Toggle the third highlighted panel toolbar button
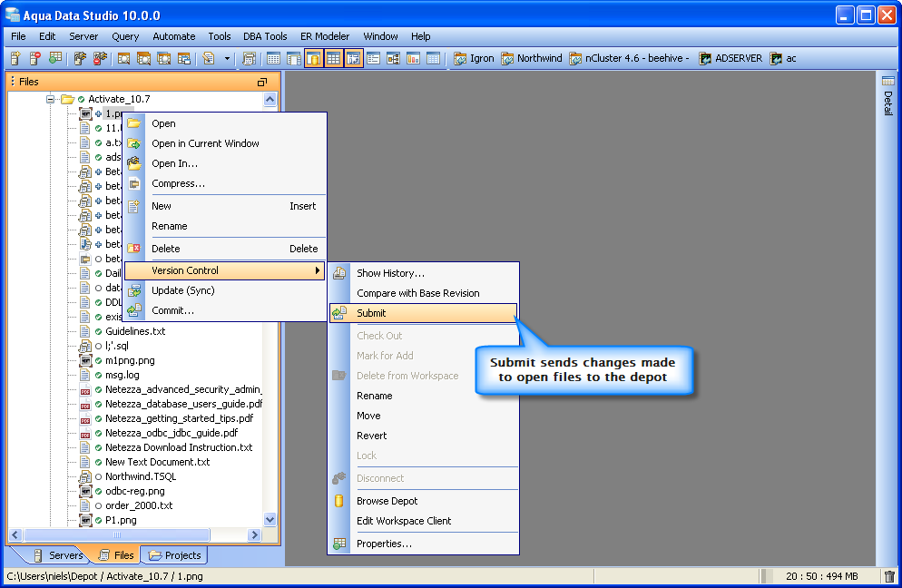 pos(354,58)
